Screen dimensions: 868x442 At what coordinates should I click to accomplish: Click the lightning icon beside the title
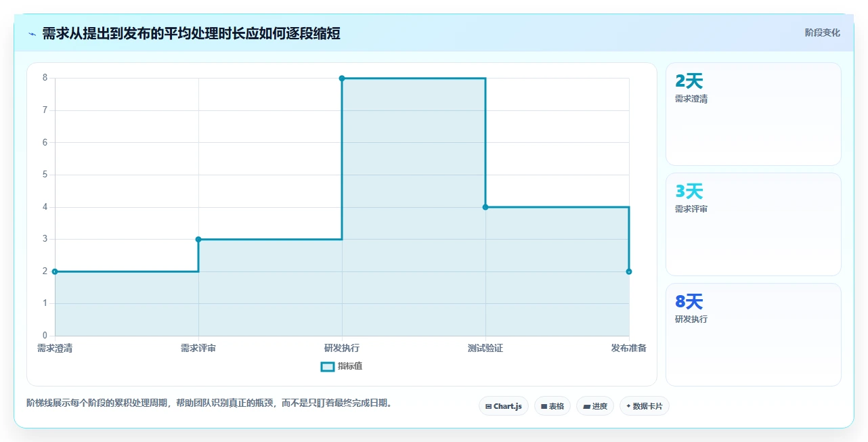[32, 34]
